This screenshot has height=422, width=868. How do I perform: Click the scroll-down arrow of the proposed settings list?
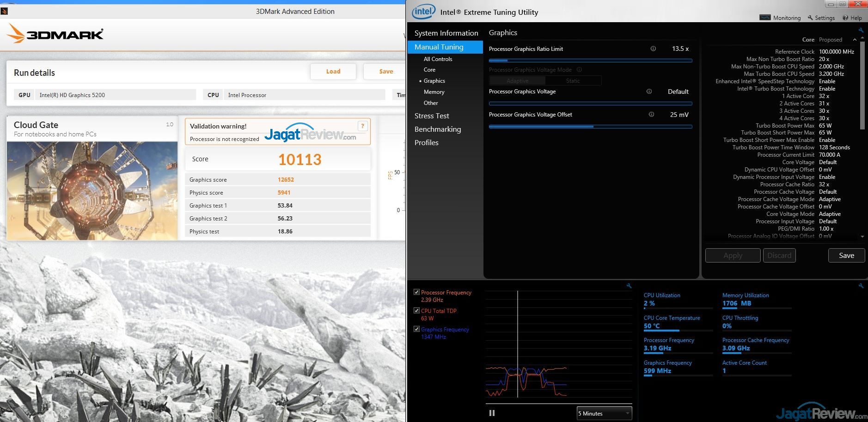click(862, 237)
